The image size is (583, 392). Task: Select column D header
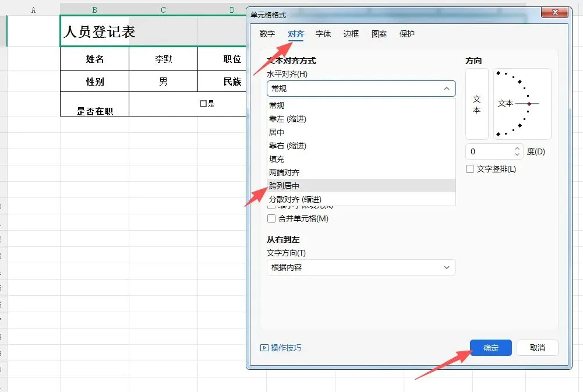(x=222, y=10)
